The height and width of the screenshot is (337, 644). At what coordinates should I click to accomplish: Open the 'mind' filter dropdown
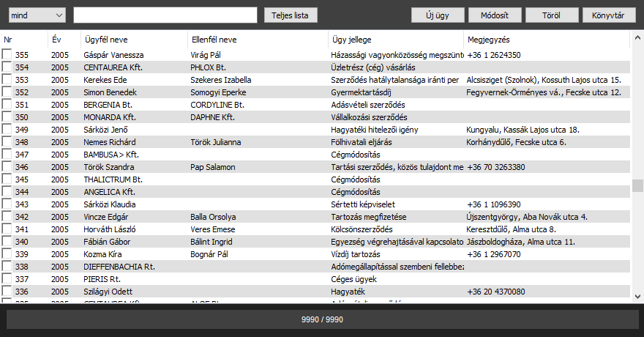tap(37, 15)
